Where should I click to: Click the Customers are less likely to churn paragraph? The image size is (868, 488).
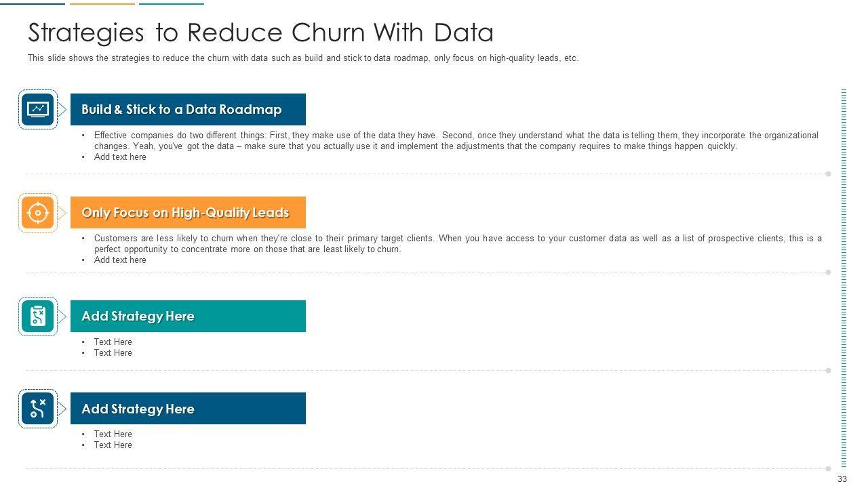(x=457, y=243)
